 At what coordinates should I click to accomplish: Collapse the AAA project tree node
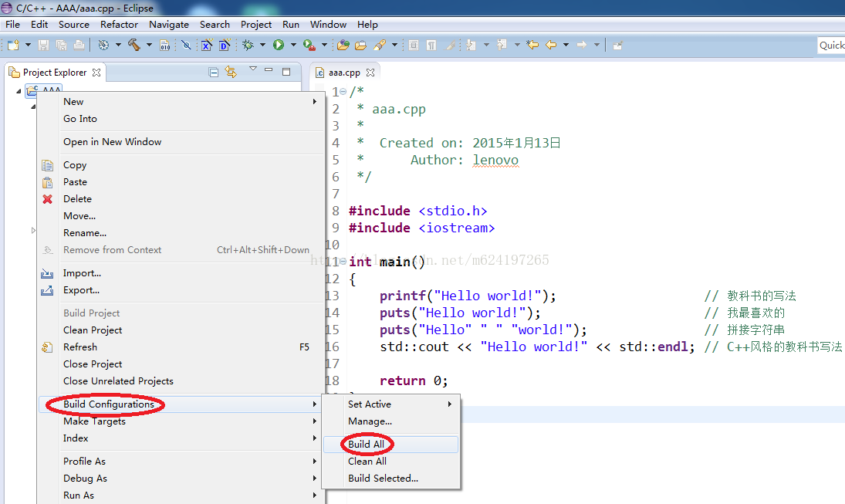pyautogui.click(x=19, y=91)
